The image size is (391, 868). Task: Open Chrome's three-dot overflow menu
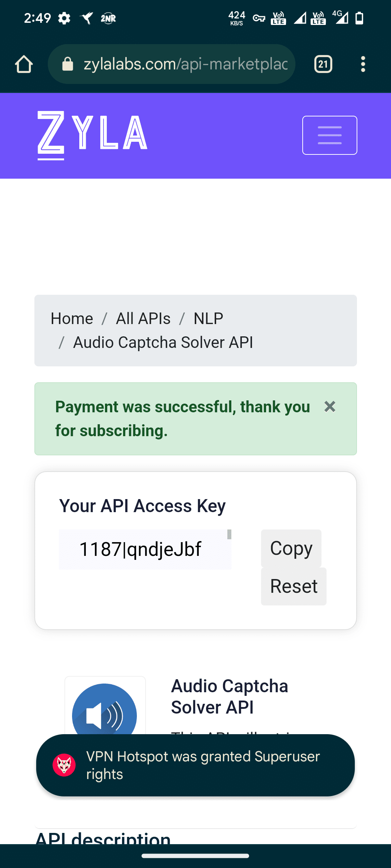click(363, 64)
